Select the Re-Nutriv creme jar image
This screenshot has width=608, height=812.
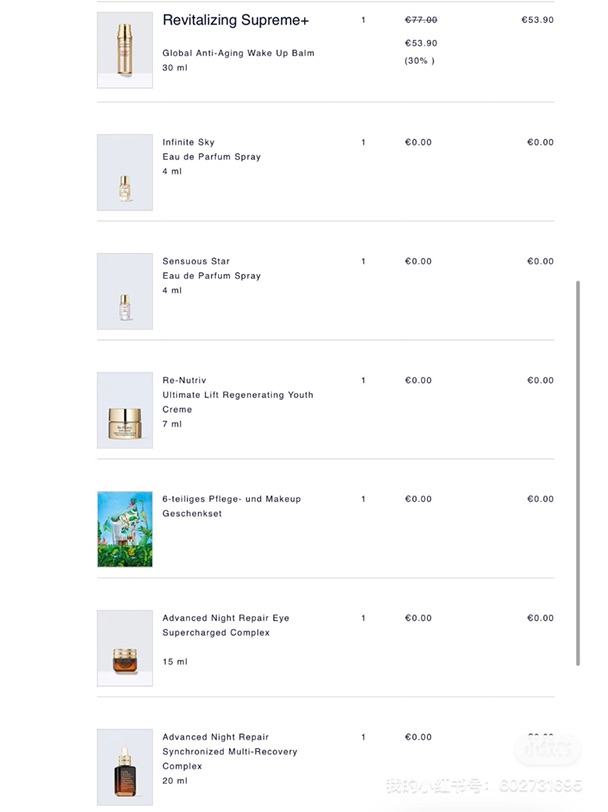tap(125, 410)
